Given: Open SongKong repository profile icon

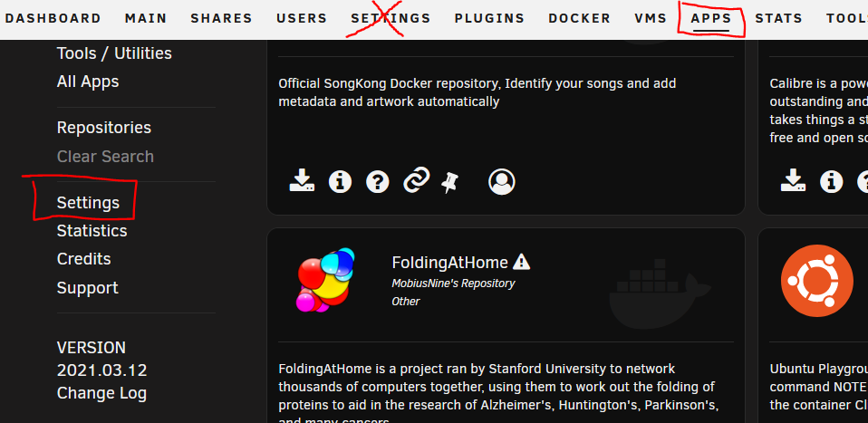Looking at the screenshot, I should pyautogui.click(x=502, y=181).
